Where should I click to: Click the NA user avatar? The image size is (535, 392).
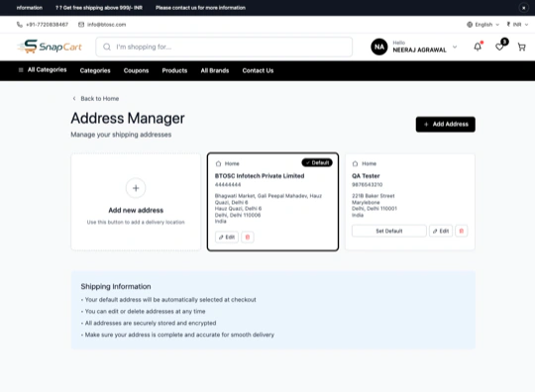tap(379, 48)
